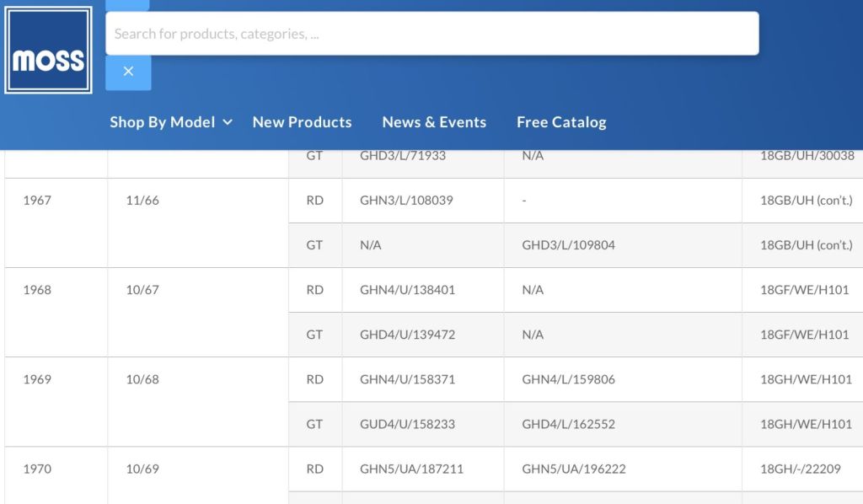This screenshot has width=863, height=504.
Task: Go to News & Events
Action: click(434, 122)
